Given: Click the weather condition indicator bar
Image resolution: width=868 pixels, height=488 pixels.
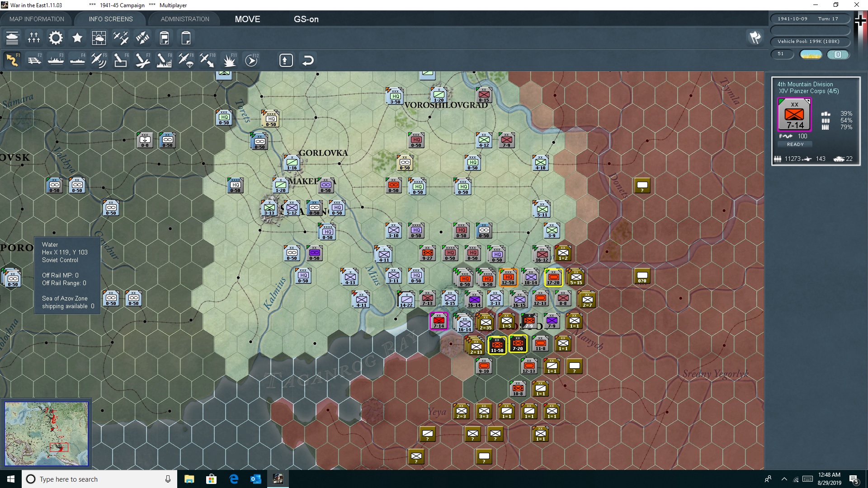Looking at the screenshot, I should click(811, 54).
